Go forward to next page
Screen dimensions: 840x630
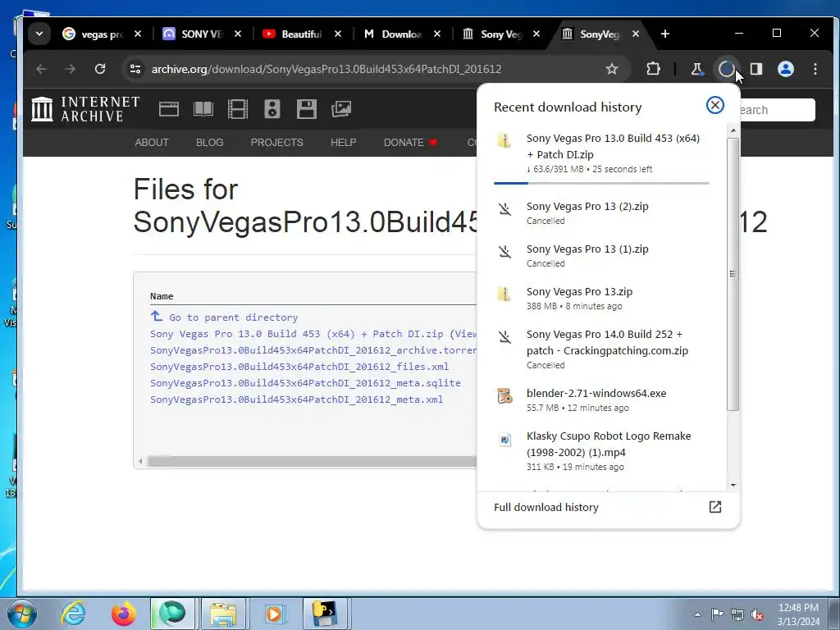click(x=71, y=69)
